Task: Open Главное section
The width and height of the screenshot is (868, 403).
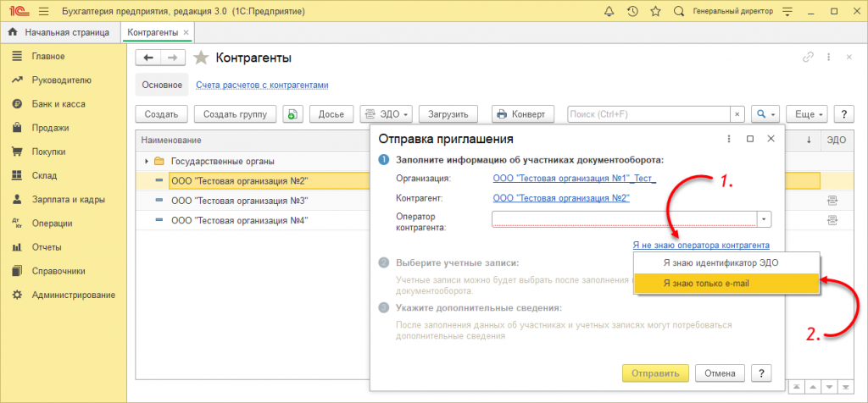Action: click(x=48, y=57)
